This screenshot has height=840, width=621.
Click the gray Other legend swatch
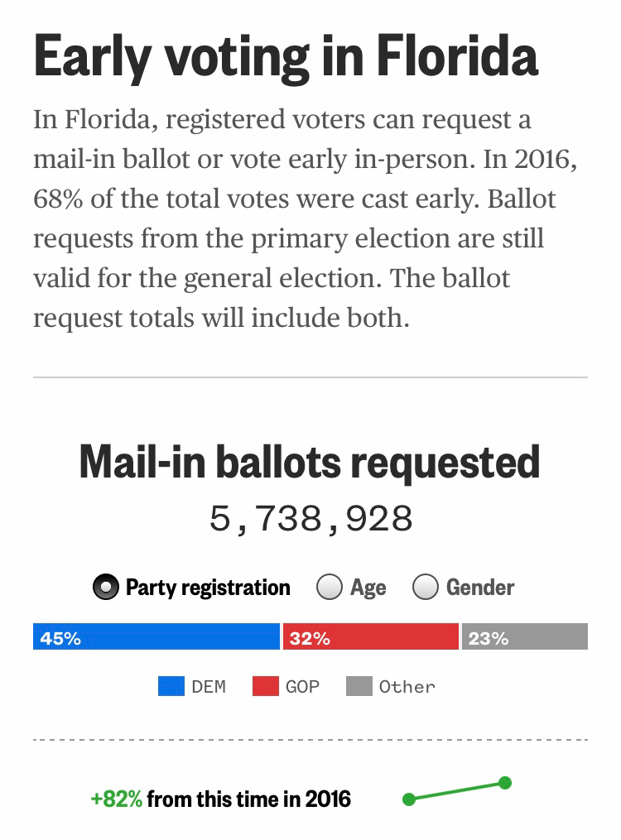click(359, 686)
